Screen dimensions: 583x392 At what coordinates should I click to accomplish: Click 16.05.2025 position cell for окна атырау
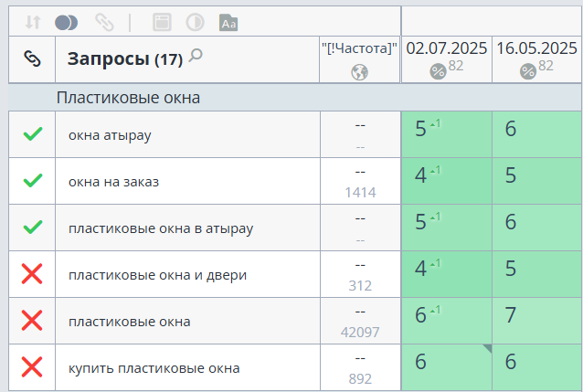537,134
